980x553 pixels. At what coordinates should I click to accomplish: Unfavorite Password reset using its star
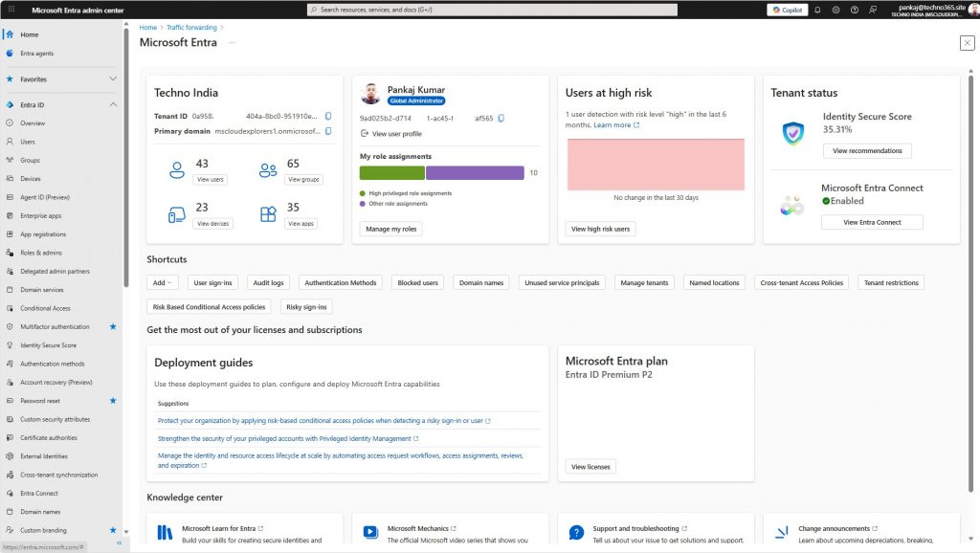click(112, 400)
